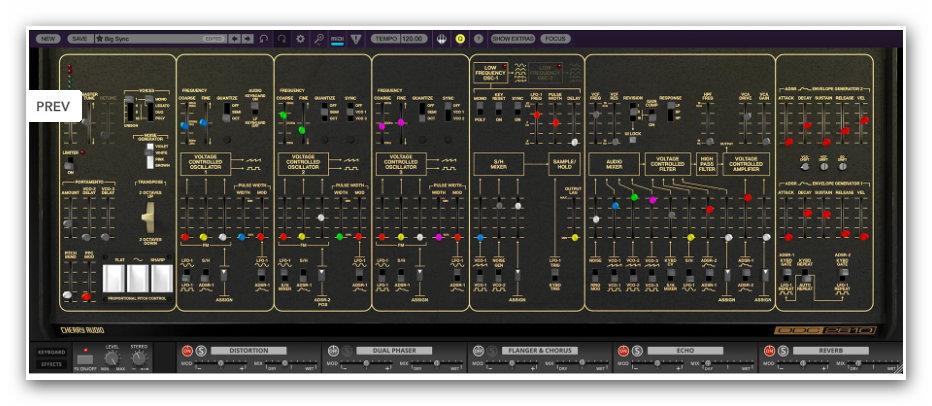This screenshot has height=406, width=932.
Task: Go to previous preset with left arrow
Action: click(x=235, y=39)
